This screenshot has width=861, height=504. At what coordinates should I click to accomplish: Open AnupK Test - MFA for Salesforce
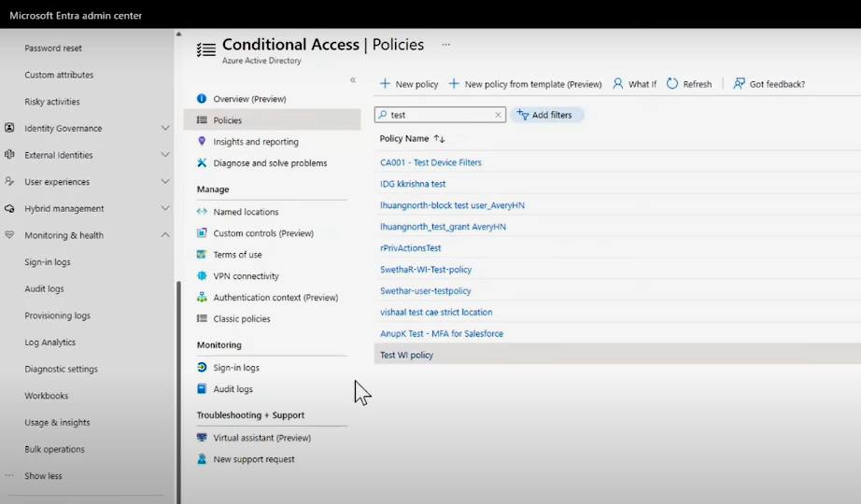442,334
